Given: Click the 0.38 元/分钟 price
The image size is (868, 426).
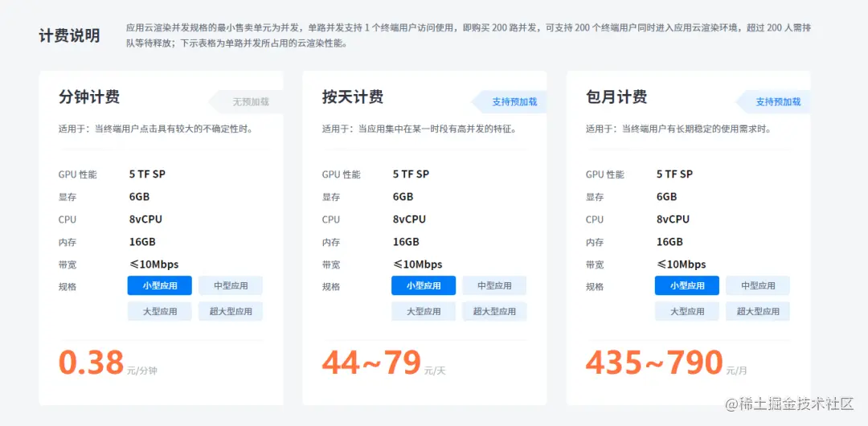Looking at the screenshot, I should coord(108,363).
